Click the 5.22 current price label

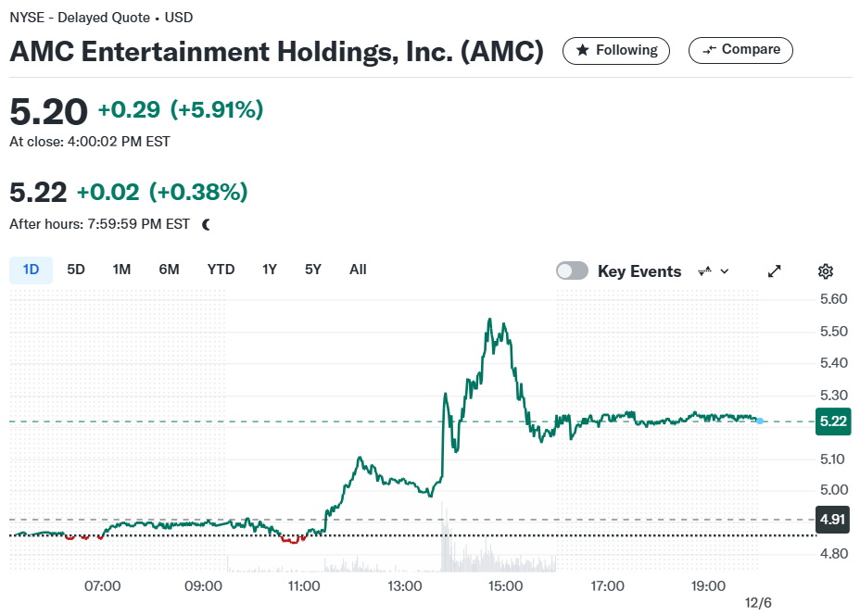tap(833, 421)
